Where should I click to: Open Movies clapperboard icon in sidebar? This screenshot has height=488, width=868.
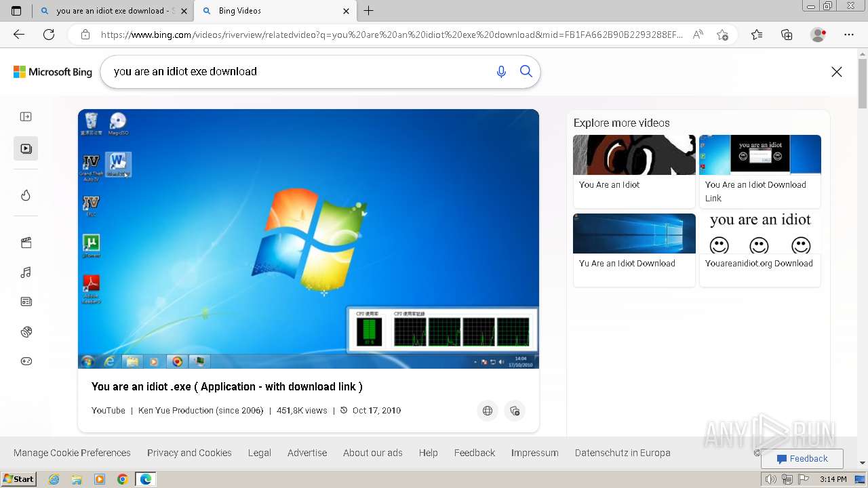pos(26,243)
